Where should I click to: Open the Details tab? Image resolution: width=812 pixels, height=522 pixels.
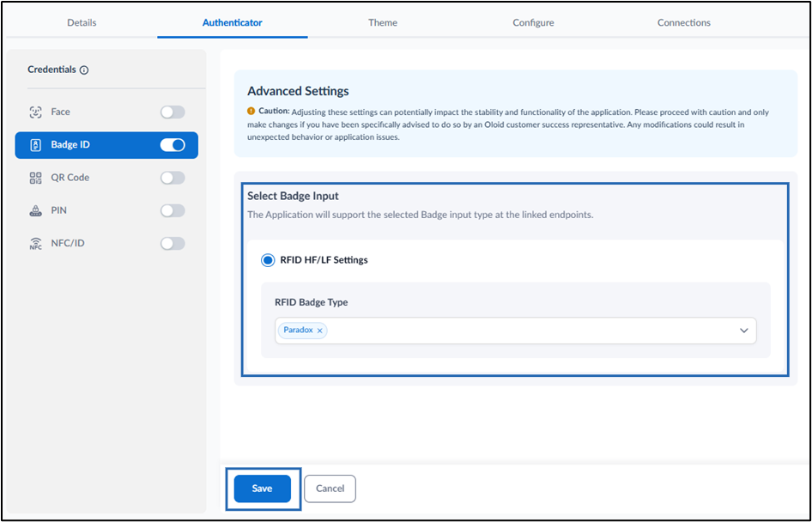[82, 23]
